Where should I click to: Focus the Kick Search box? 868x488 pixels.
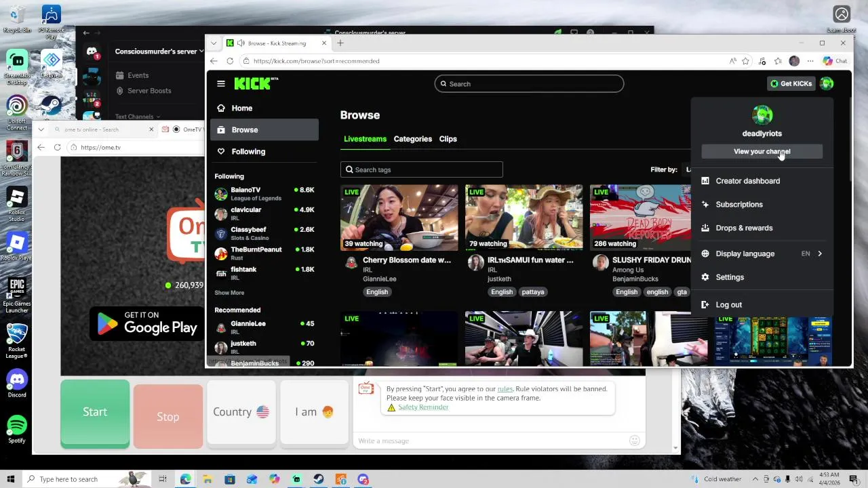[529, 84]
